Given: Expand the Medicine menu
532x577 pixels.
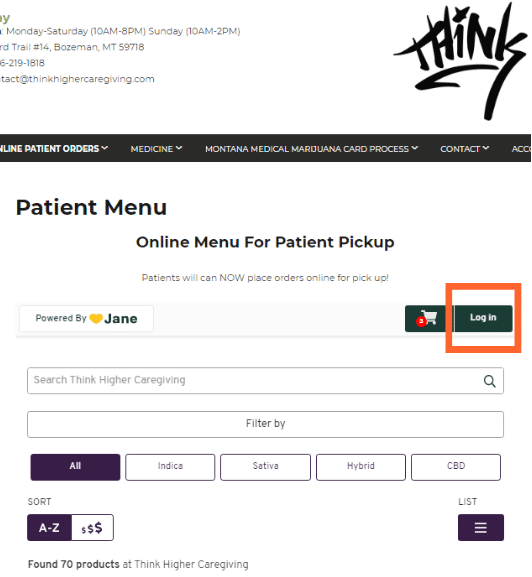Looking at the screenshot, I should 156,149.
